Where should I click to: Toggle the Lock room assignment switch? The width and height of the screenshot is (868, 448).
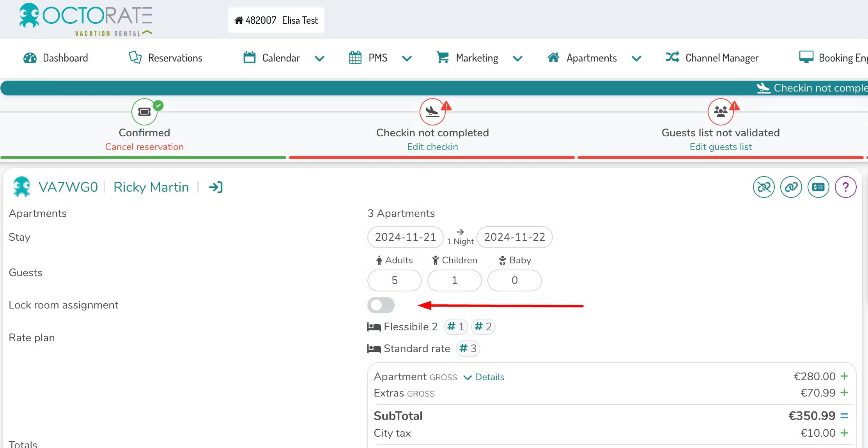point(381,305)
